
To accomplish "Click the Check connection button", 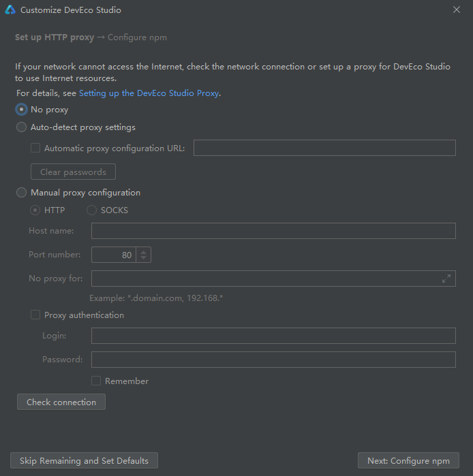I will 61,402.
